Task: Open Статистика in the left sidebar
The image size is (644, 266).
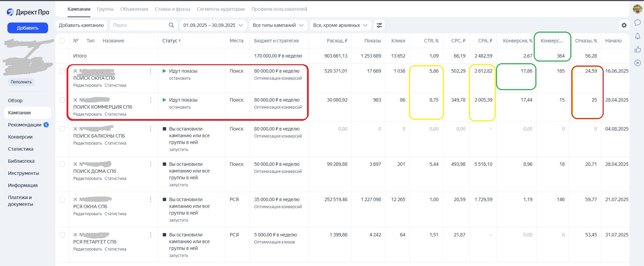Action: point(21,149)
